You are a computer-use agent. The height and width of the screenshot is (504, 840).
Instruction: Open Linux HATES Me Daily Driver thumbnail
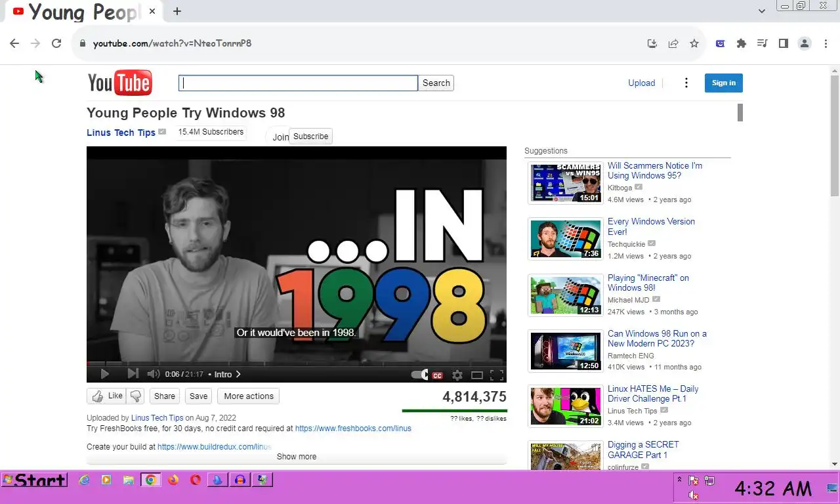pos(566,406)
